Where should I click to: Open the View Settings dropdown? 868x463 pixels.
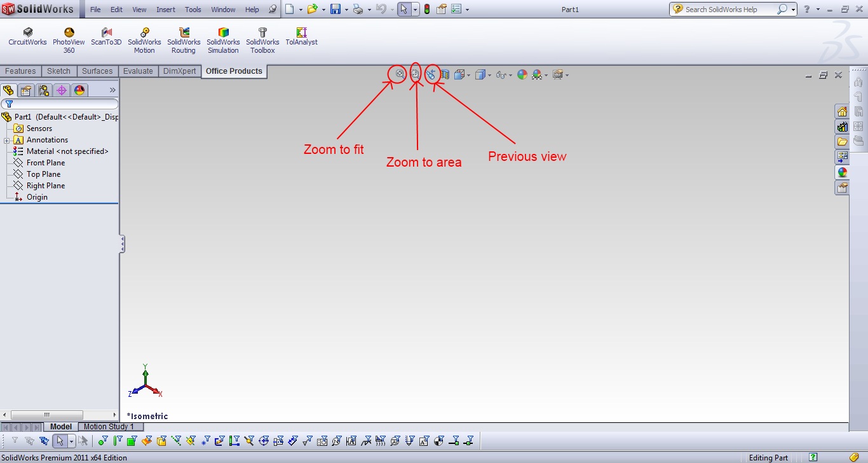[567, 75]
